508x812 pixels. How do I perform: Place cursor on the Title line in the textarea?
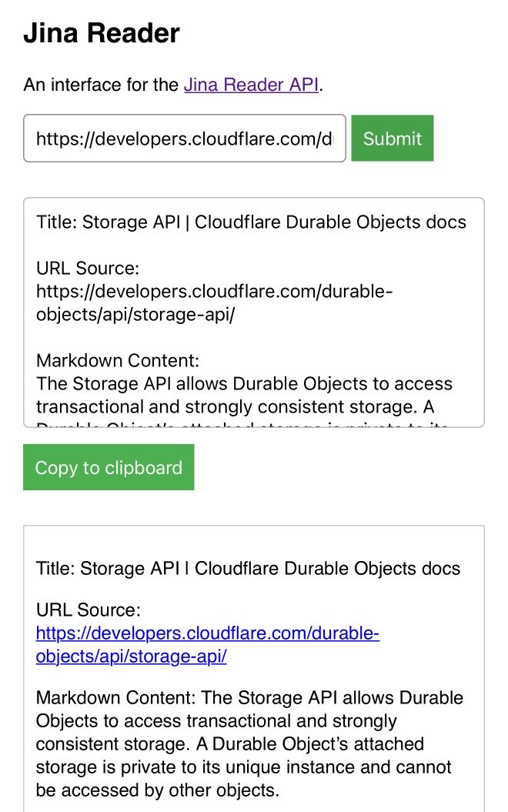[x=251, y=222]
